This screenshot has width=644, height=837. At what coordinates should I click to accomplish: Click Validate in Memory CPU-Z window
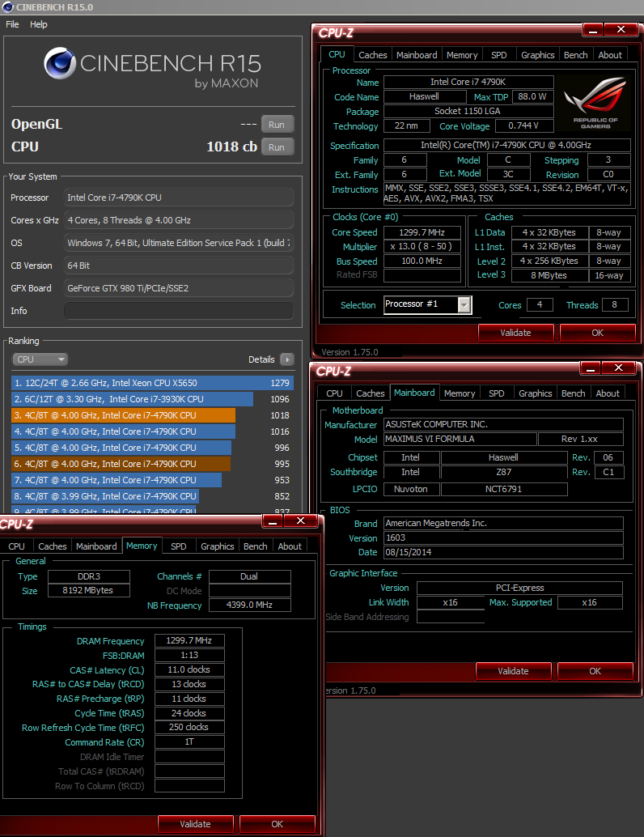pos(195,824)
